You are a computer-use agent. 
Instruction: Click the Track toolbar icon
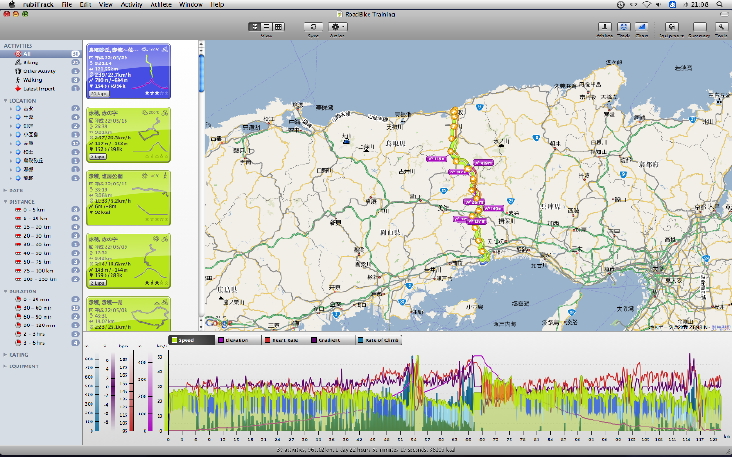click(x=623, y=26)
